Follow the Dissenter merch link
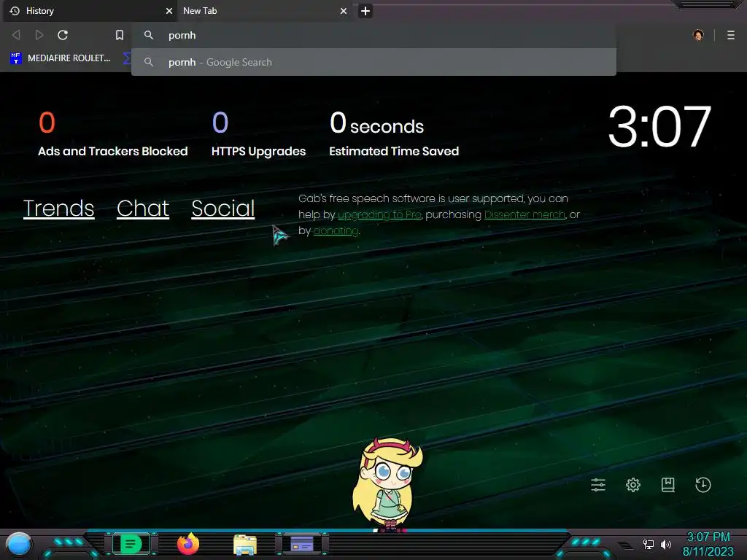 click(x=525, y=215)
